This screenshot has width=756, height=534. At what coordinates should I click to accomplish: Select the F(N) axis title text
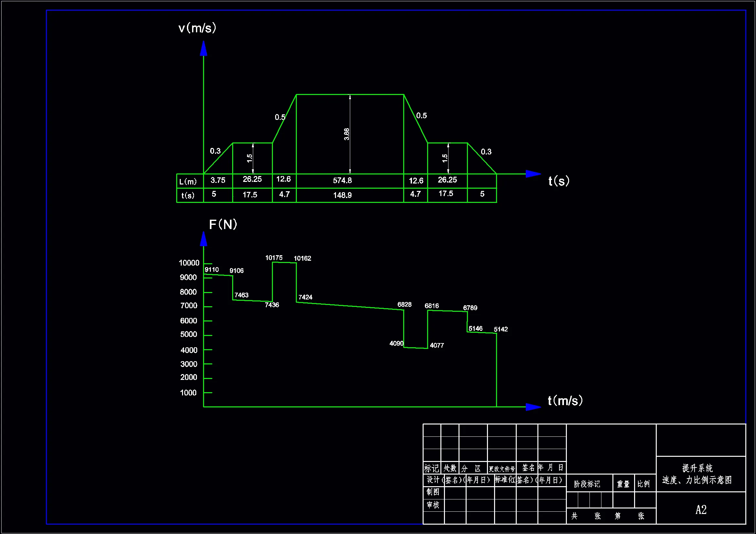pyautogui.click(x=223, y=225)
